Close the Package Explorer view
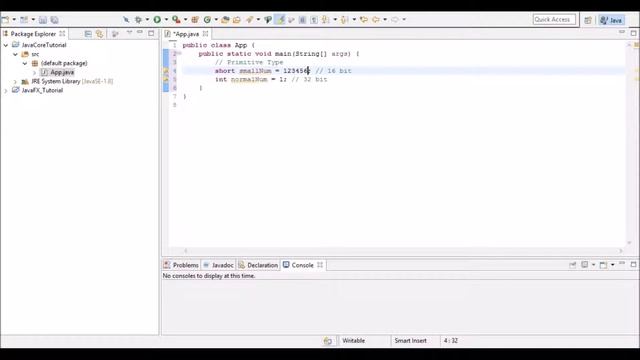The image size is (640, 360). (x=62, y=33)
